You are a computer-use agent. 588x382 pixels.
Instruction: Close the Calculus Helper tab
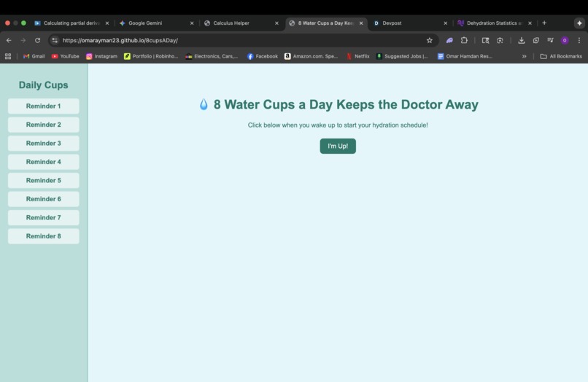tap(276, 23)
